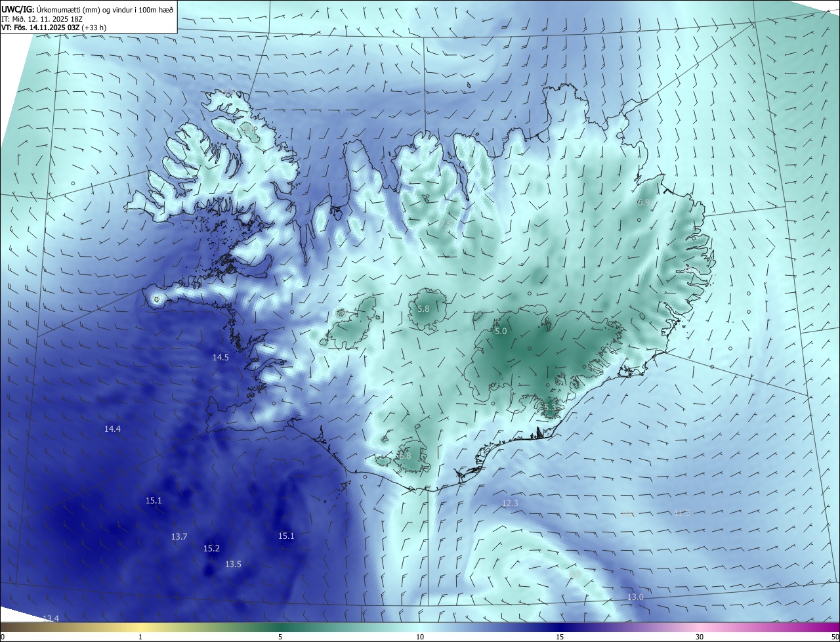Click the valid time 'VT: Fös. 14.11.2025 03Z (+33 h)'
840x642 pixels.
(54, 28)
